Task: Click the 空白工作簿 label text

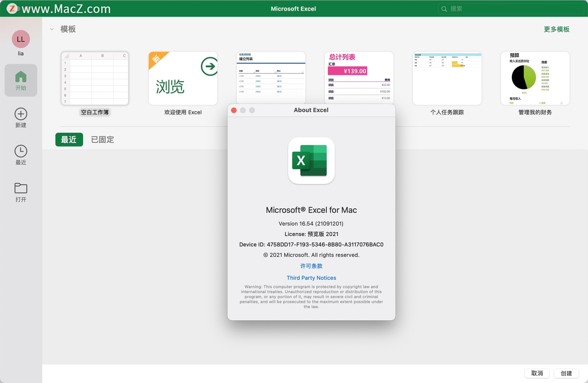Action: [95, 112]
